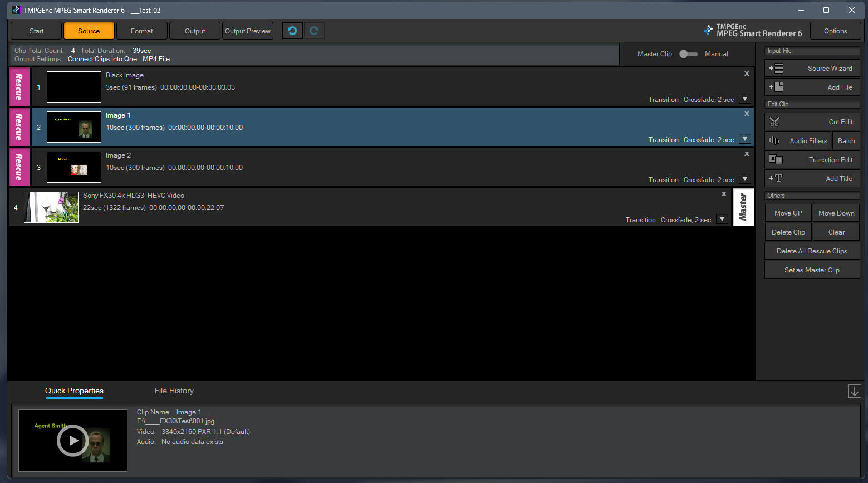Click the Transition Edit A/B icon
This screenshot has height=483, width=868.
(x=776, y=159)
